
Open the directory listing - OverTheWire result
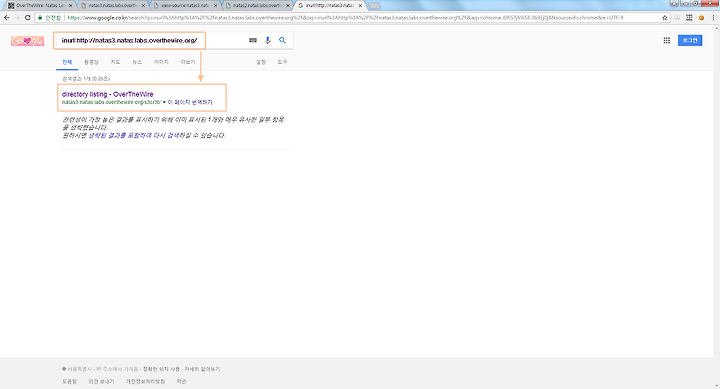click(107, 94)
